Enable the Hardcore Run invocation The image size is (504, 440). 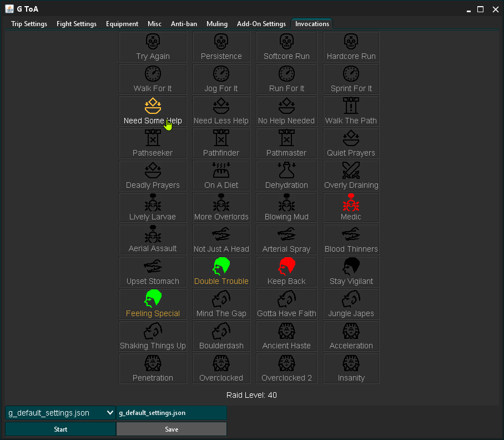[351, 47]
